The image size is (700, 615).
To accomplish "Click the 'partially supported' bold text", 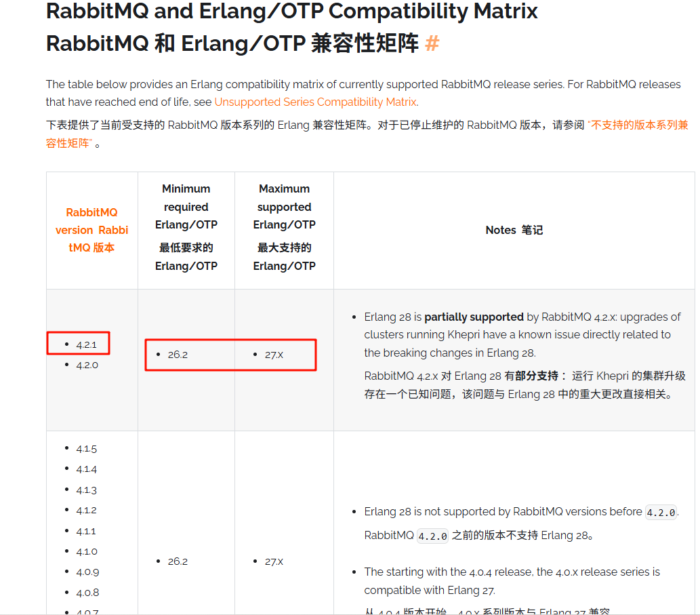I will [474, 317].
